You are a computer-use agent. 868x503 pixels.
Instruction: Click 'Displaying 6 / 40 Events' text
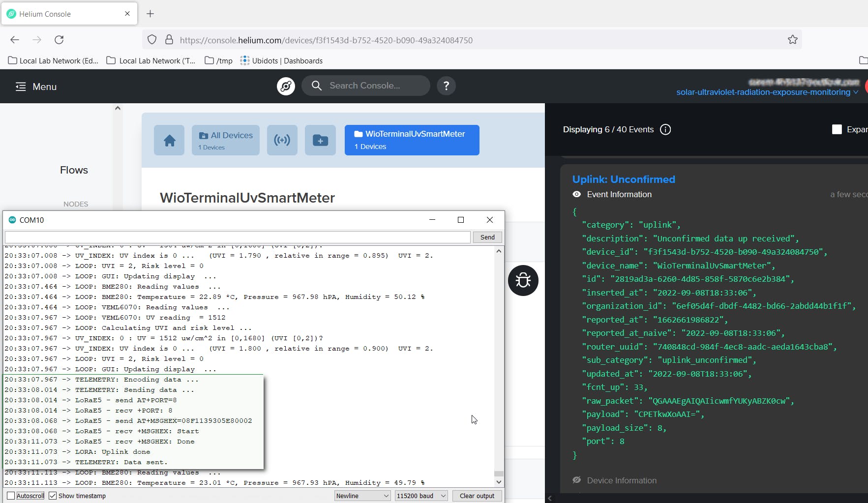pyautogui.click(x=608, y=129)
